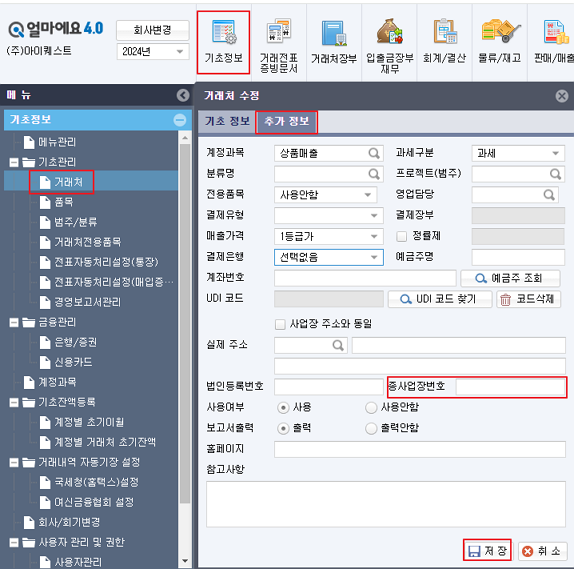Click the menu scrollbar down arrow
574x569 pixels.
point(185,561)
